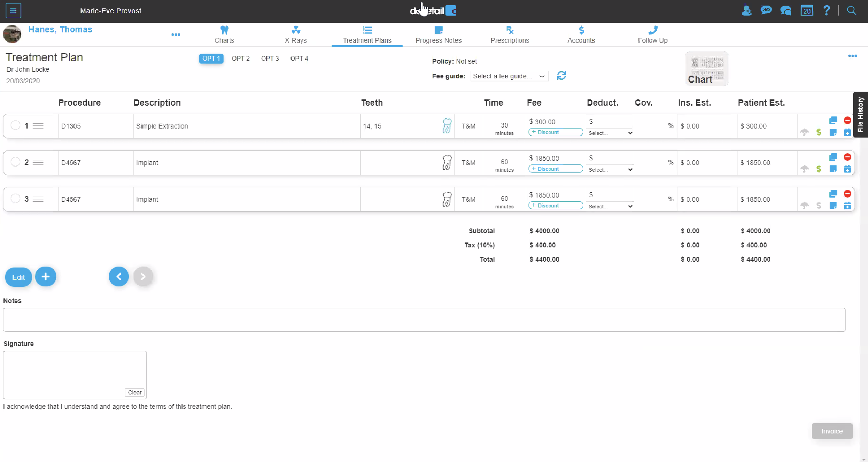Viewport: 868px width, 462px height.
Task: Open the X-Rays section
Action: pos(295,34)
